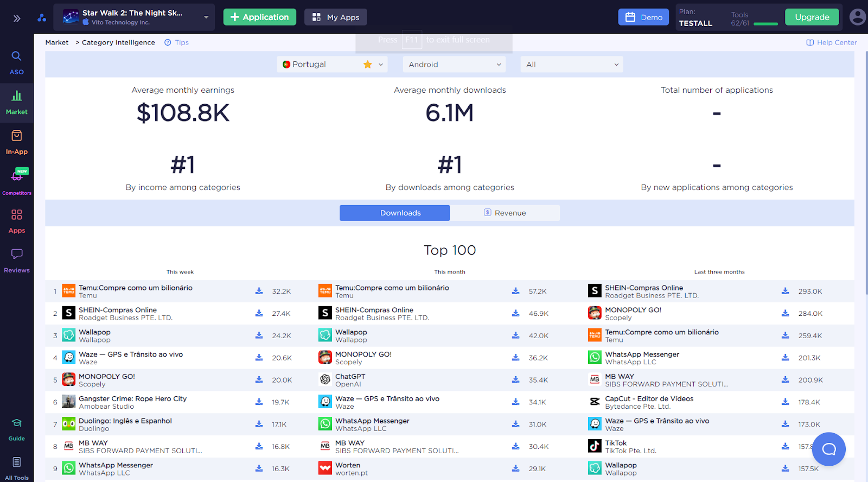This screenshot has height=482, width=868.
Task: Open the All categories dropdown
Action: 572,65
